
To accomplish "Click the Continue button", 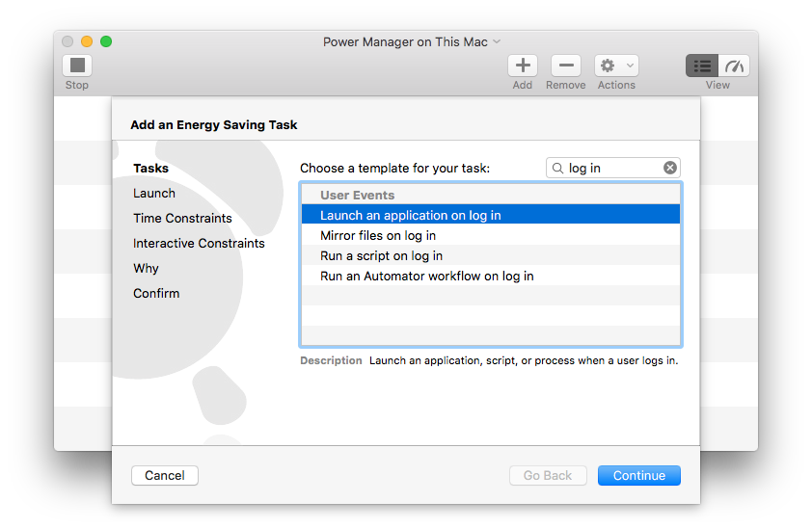I will [x=639, y=475].
